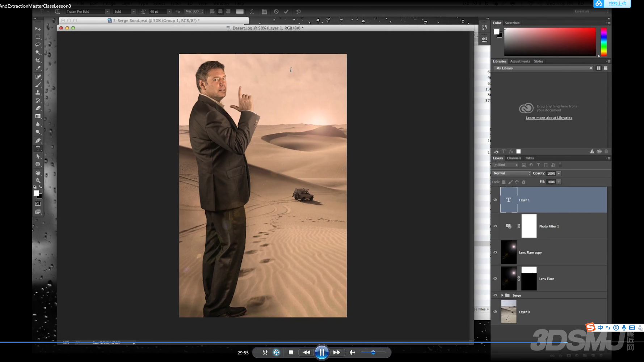Select the Eraser tool

(x=38, y=108)
